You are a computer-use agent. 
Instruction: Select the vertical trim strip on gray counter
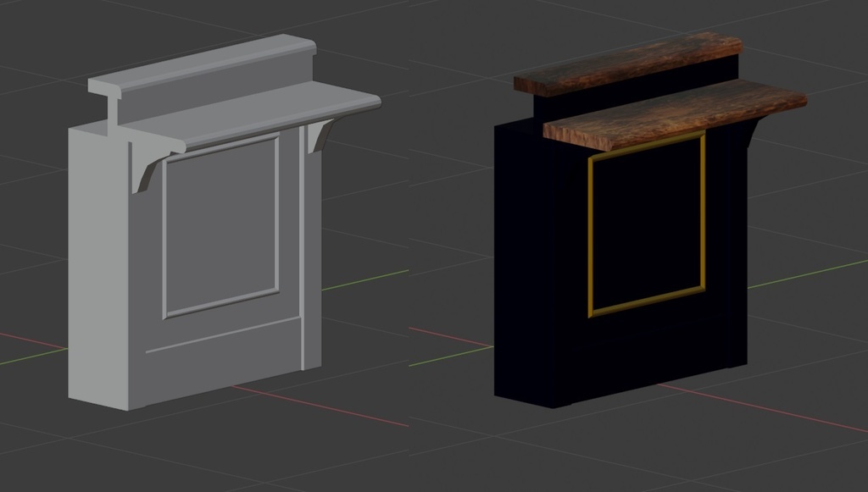303,246
